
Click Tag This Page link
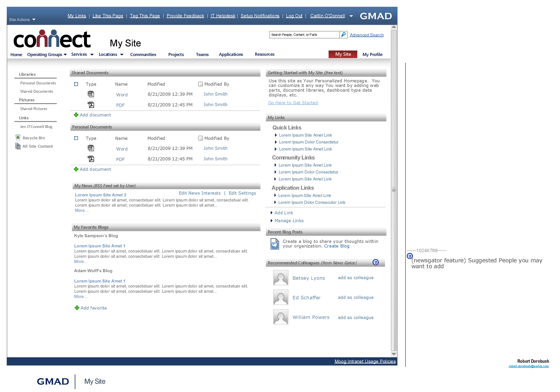point(145,16)
